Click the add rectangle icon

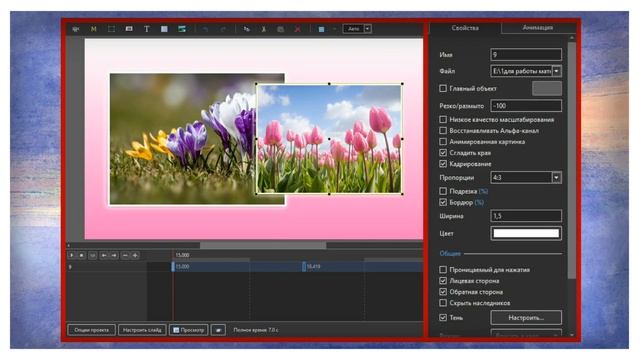pos(164,29)
